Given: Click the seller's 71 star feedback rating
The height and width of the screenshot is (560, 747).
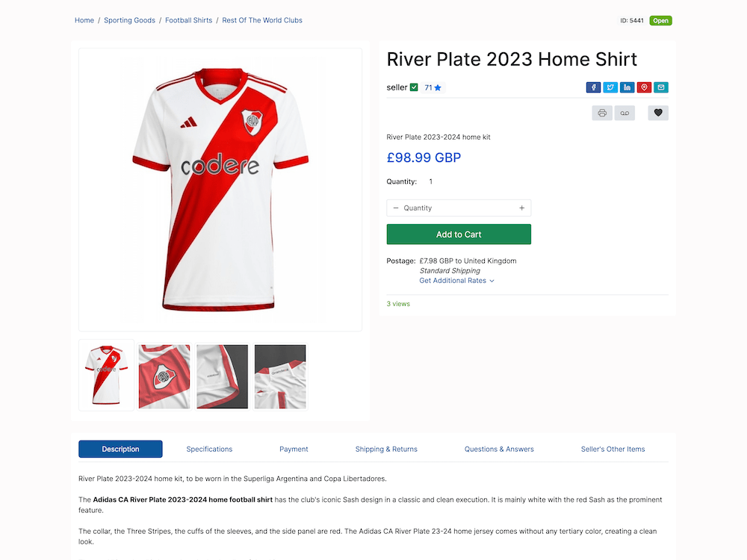Looking at the screenshot, I should (433, 87).
